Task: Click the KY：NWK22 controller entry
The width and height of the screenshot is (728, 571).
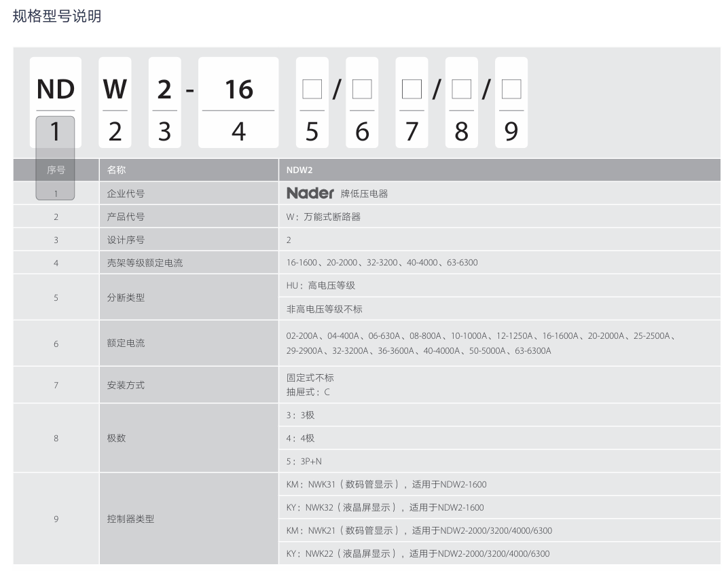Action: 418,554
